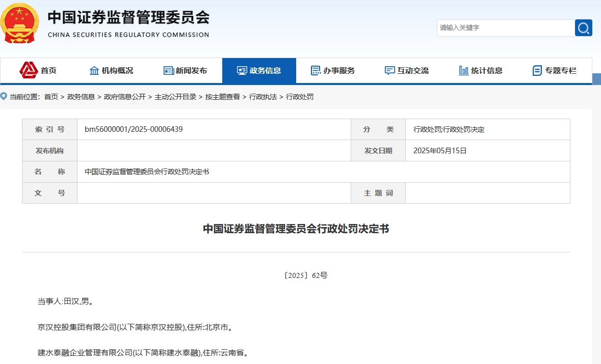Click the newspaper icon for 新闻发布
The height and width of the screenshot is (364, 601).
point(169,70)
